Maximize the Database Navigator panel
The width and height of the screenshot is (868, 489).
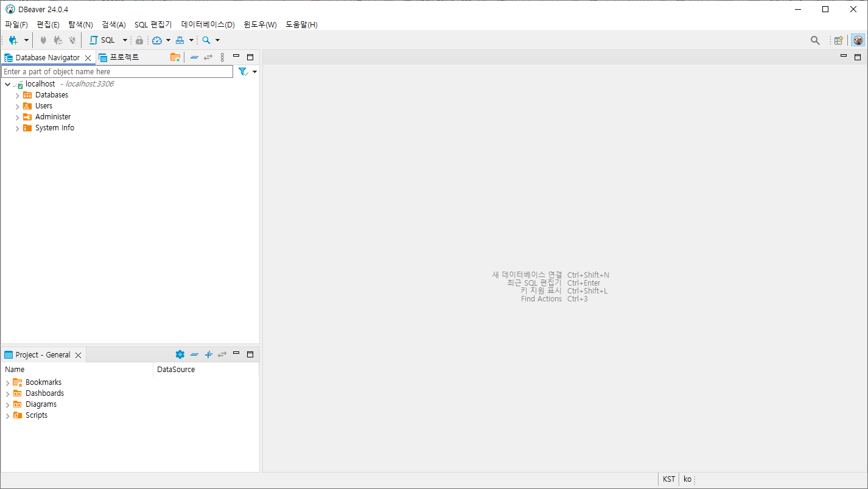(250, 57)
